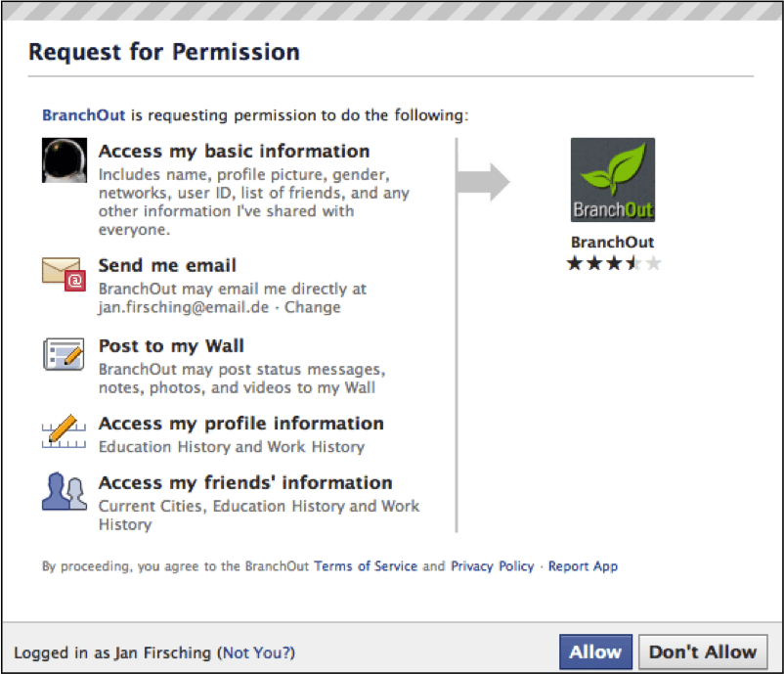Screen dimensions: 784x674
Task: Click the Post to my Wall notepad icon
Action: pos(64,354)
